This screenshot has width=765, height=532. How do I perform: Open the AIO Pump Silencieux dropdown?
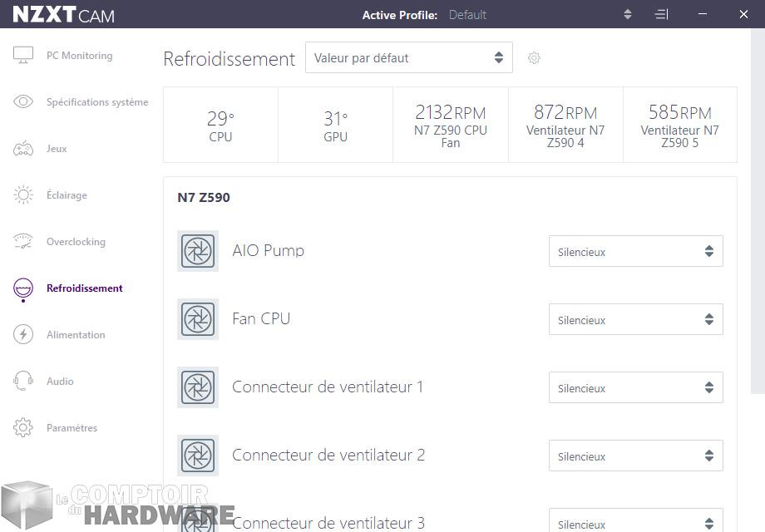pos(635,252)
